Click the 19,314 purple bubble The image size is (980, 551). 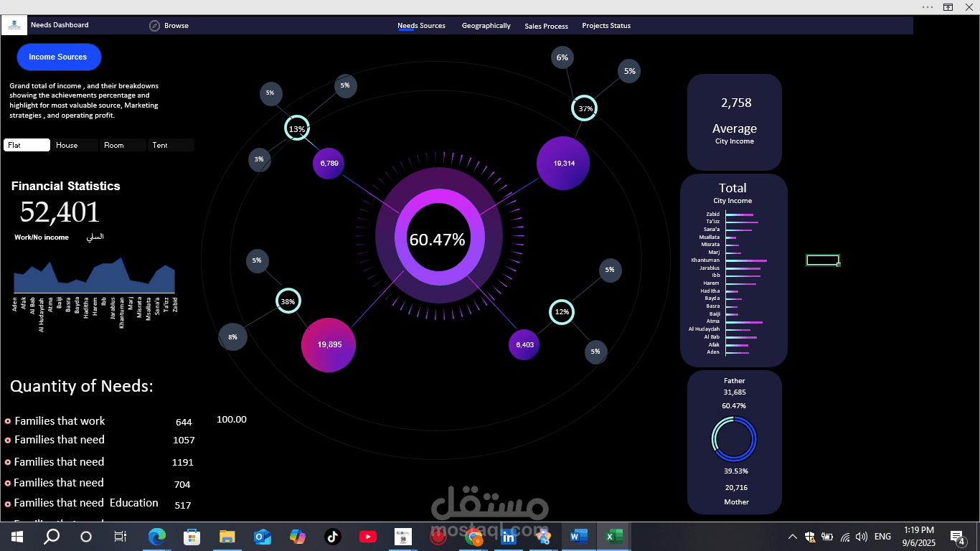click(x=563, y=164)
